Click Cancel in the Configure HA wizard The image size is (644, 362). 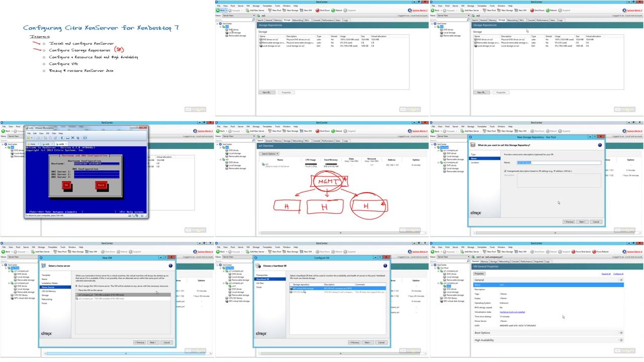pyautogui.click(x=381, y=342)
